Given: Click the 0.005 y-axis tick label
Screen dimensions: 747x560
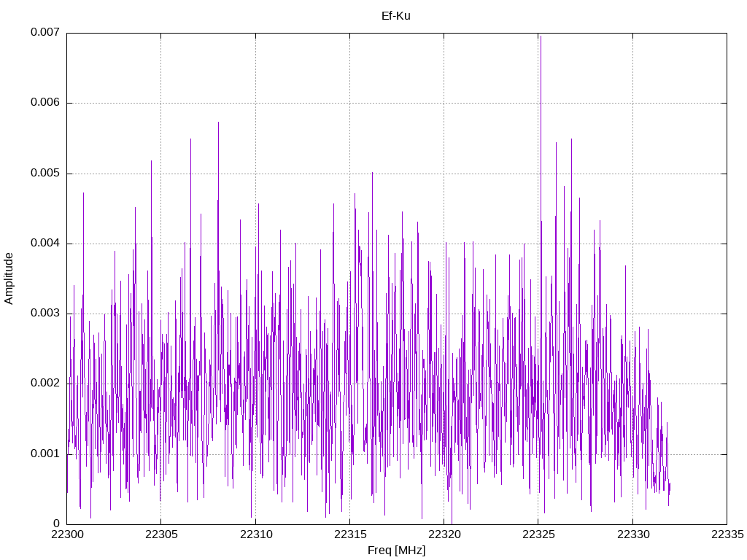Looking at the screenshot, I should 45,173.
